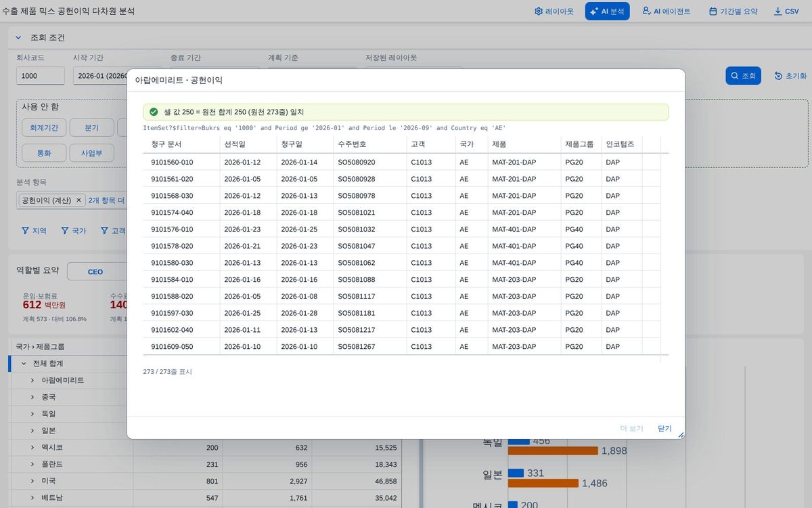Show the 기간별 요약 calendar summary
Screen dimensions: 812x508
[x=734, y=12]
